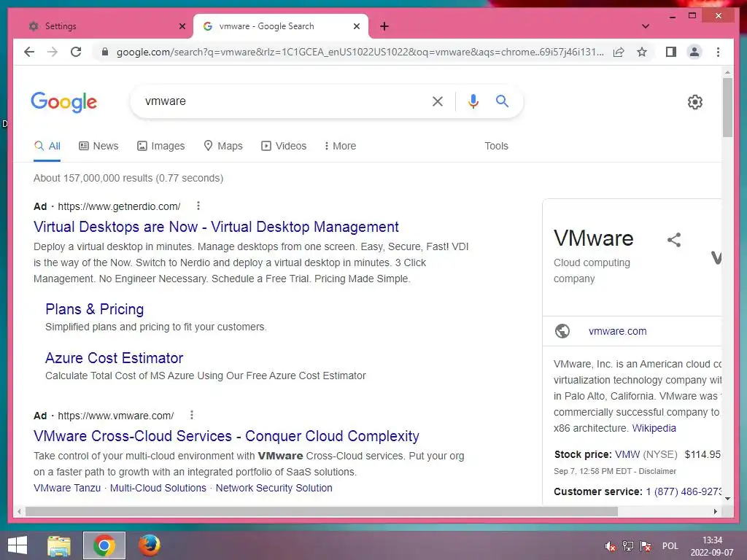
Task: Open a new browser tab
Action: point(384,26)
